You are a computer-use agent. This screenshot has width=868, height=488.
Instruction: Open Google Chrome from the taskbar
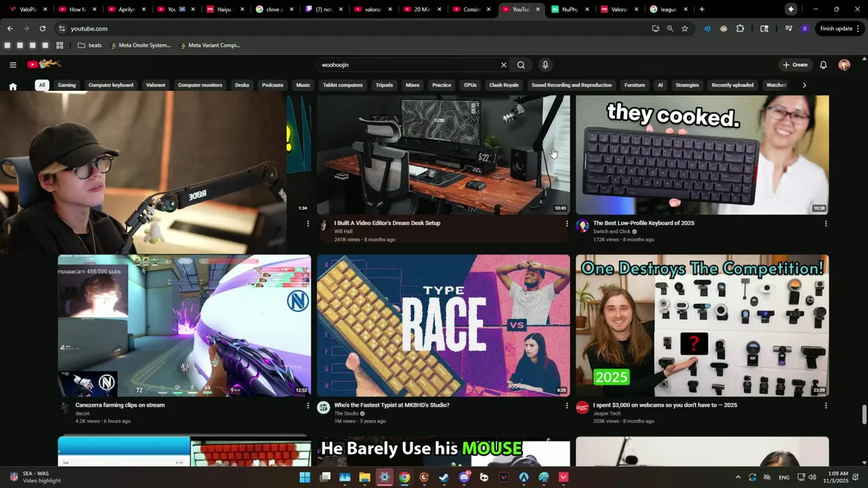point(404,477)
